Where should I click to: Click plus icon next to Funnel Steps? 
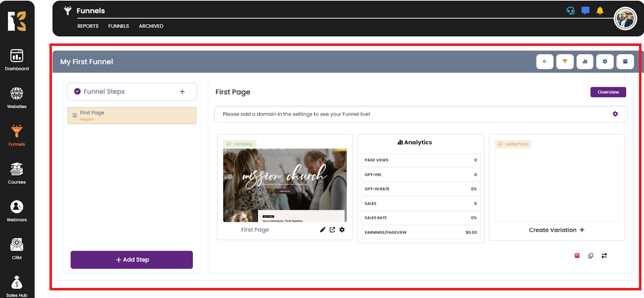click(182, 91)
